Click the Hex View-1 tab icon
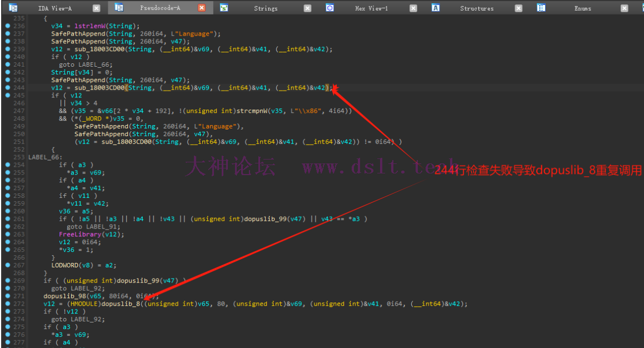 click(x=330, y=8)
